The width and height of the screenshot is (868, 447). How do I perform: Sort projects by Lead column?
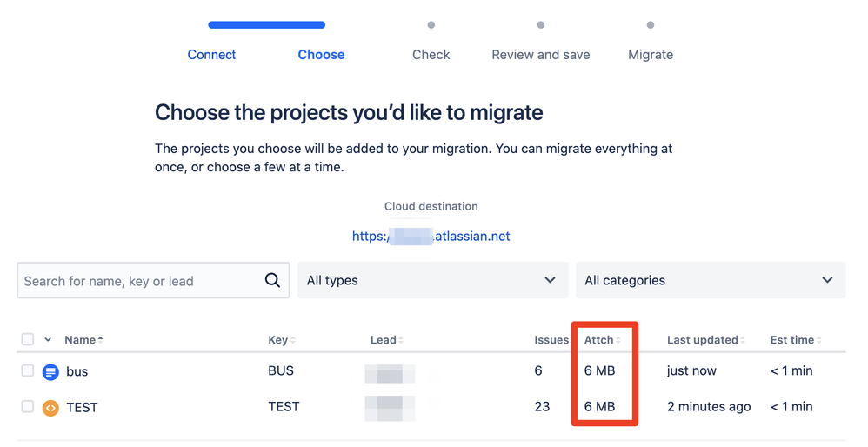coord(387,340)
